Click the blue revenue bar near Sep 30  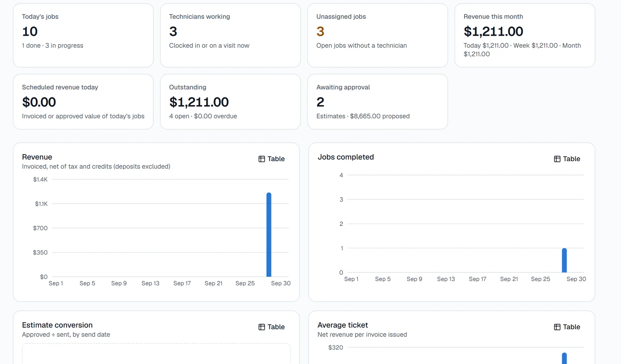[269, 234]
